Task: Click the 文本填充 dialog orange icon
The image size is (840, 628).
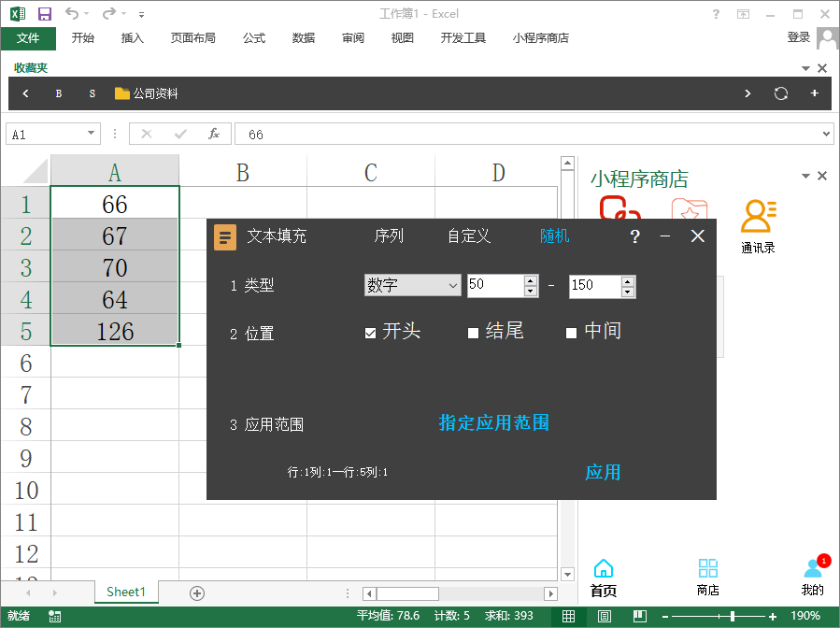Action: 225,236
